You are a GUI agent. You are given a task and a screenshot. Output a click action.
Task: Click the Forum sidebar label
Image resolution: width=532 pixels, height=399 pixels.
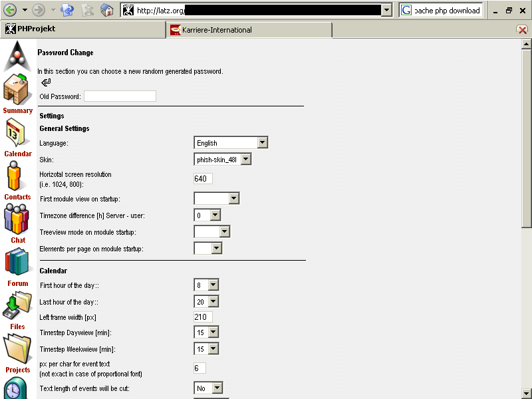(x=18, y=283)
